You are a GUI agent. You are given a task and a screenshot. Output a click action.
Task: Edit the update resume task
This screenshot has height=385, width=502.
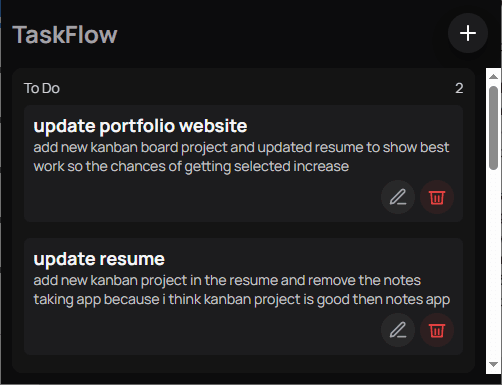(398, 330)
